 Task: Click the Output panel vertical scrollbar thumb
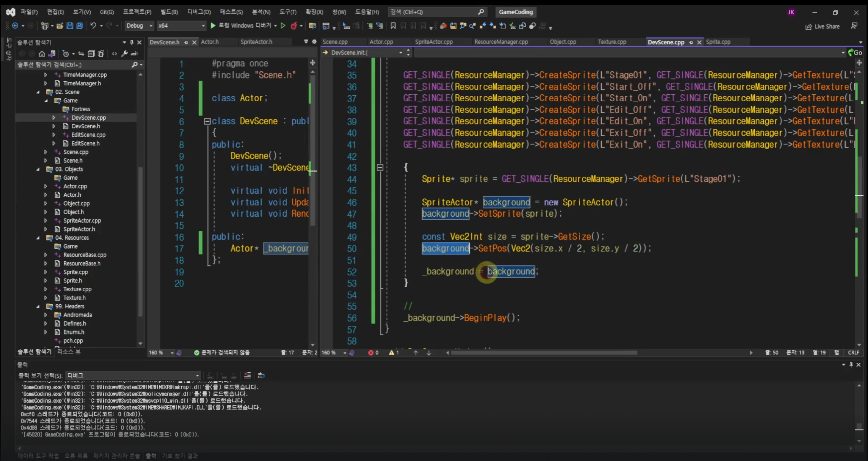click(x=859, y=427)
